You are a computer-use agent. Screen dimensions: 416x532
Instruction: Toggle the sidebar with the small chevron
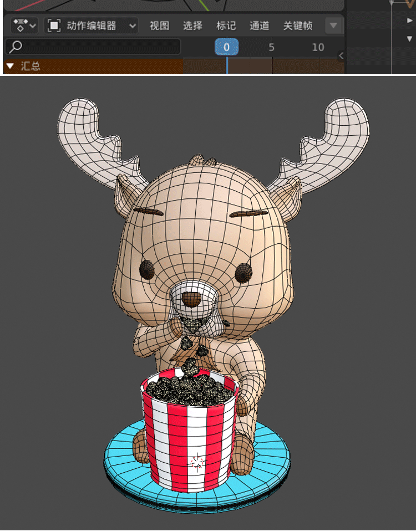tap(341, 55)
